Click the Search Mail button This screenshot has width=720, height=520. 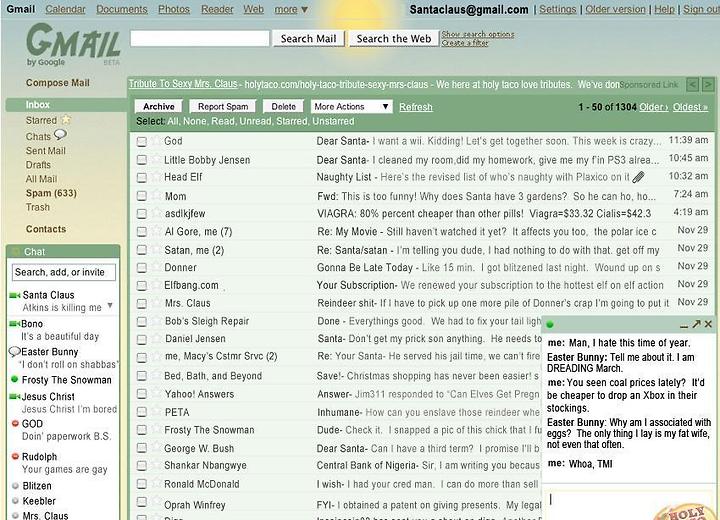pyautogui.click(x=308, y=39)
